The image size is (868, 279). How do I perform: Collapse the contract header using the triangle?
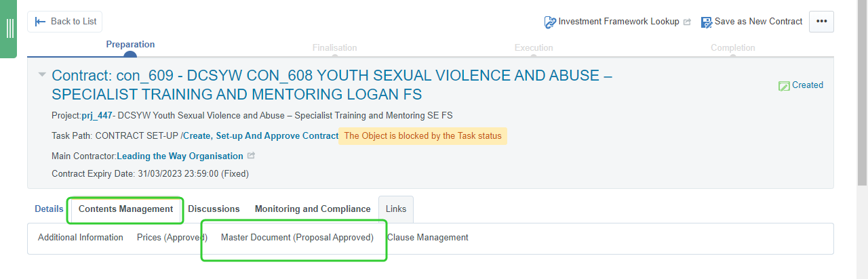(x=42, y=74)
